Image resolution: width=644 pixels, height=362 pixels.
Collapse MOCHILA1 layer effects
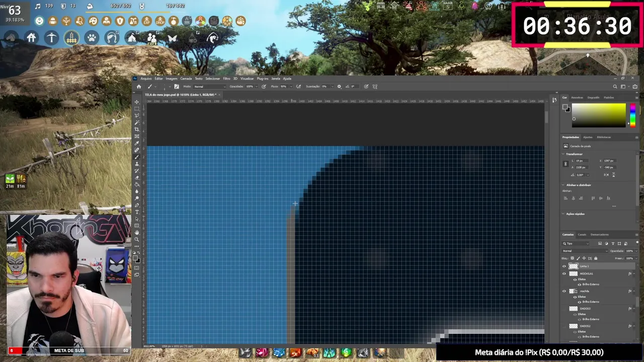point(634,274)
